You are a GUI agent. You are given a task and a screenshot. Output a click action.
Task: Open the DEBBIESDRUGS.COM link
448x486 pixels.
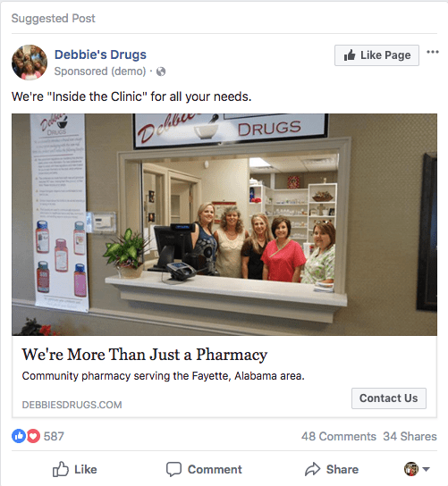pyautogui.click(x=72, y=405)
